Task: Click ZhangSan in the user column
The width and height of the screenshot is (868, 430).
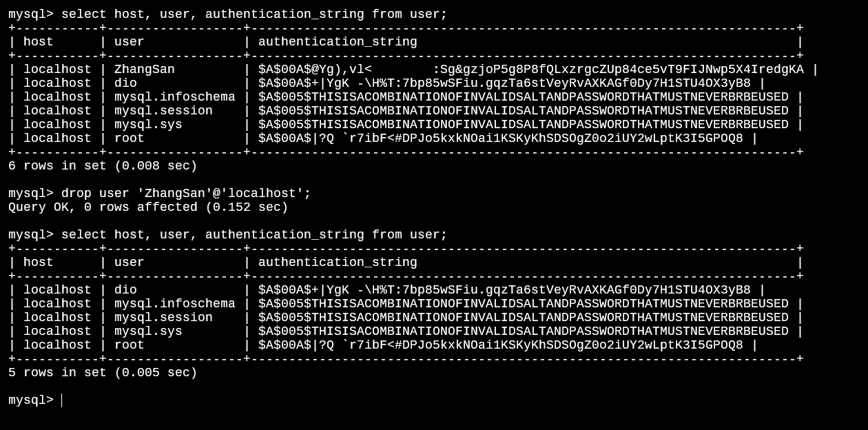Action: click(144, 70)
